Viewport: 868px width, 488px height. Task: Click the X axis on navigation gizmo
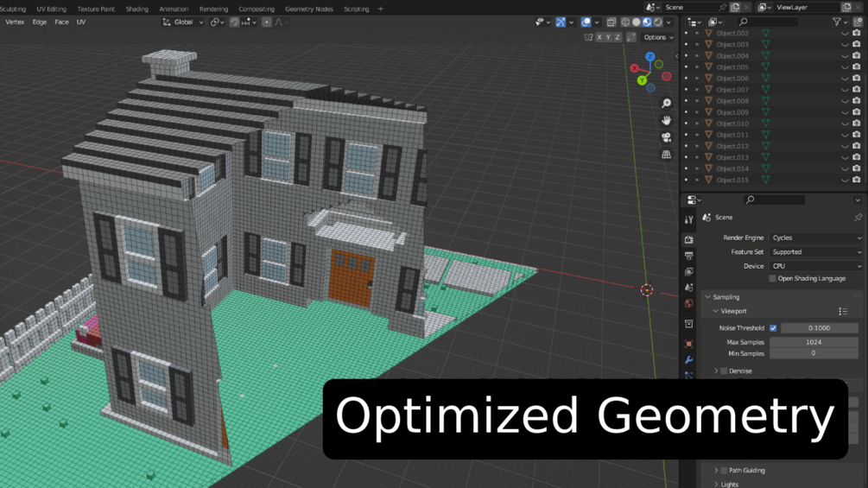[635, 68]
